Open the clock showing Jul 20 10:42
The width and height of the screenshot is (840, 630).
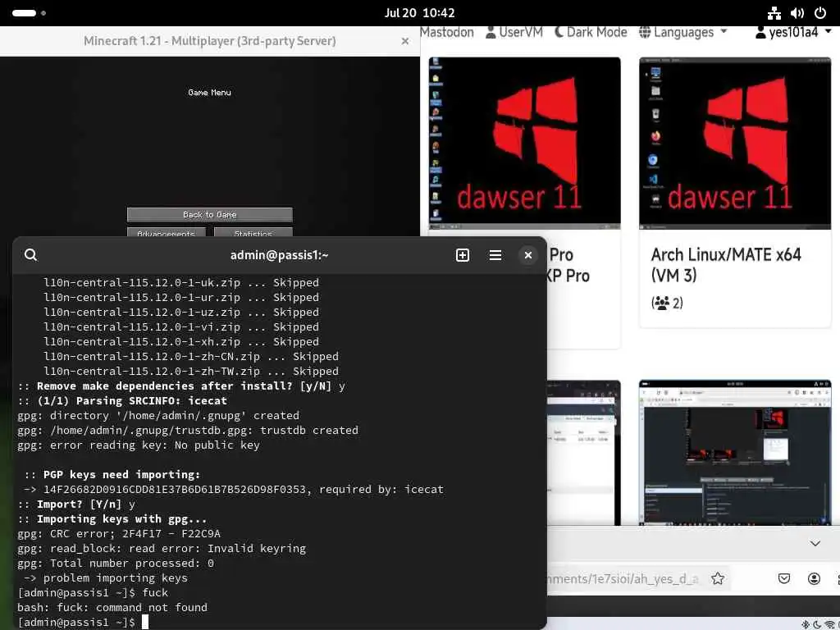point(419,13)
